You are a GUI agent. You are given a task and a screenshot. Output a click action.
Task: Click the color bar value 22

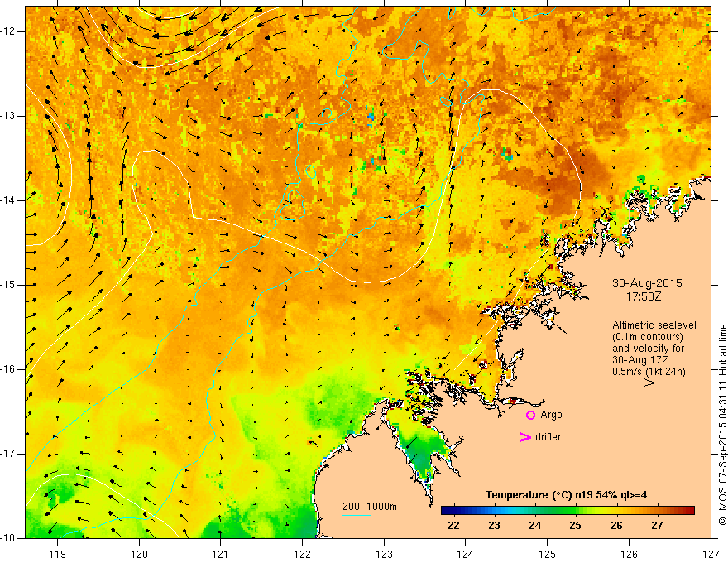coord(453,526)
